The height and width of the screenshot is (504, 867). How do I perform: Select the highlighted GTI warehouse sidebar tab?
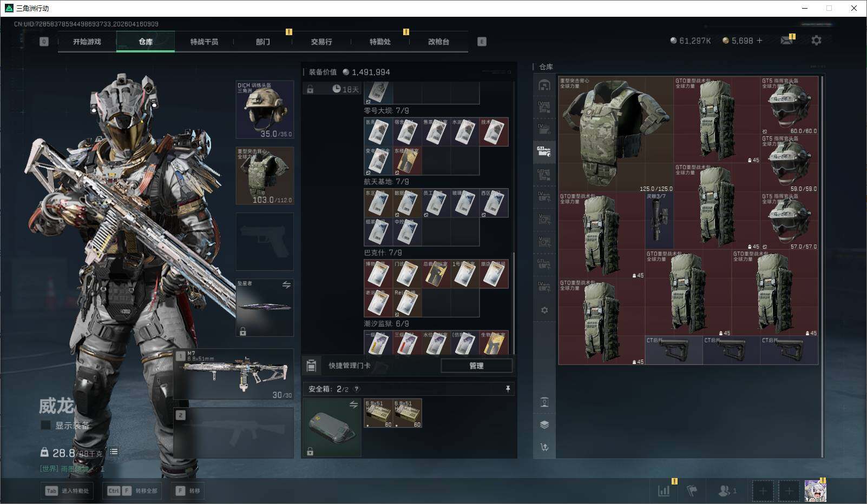point(544,152)
